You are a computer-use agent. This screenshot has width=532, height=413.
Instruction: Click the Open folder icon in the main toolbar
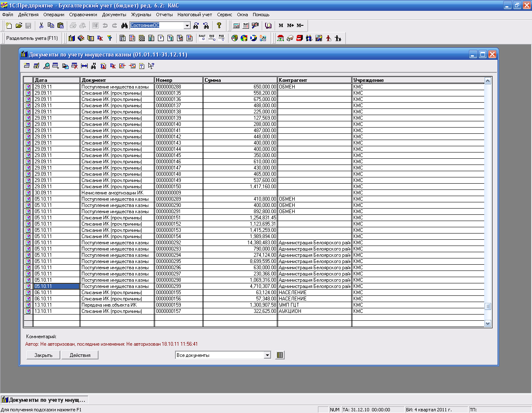[x=19, y=26]
